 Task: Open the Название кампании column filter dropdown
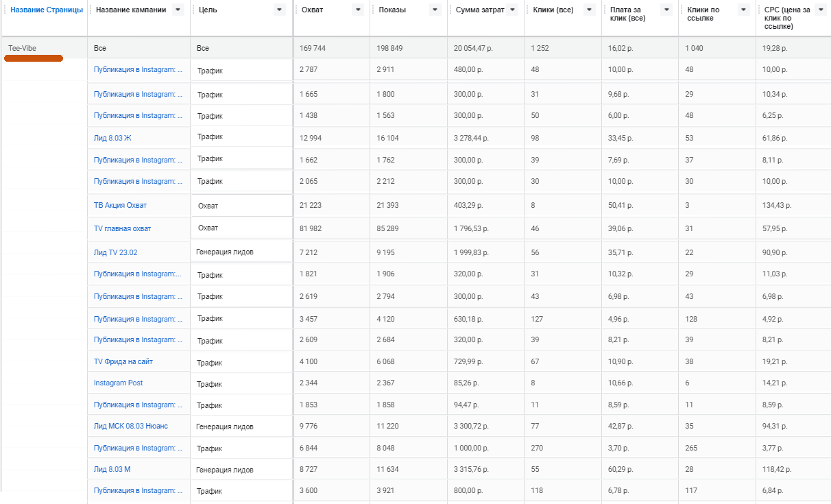click(179, 10)
